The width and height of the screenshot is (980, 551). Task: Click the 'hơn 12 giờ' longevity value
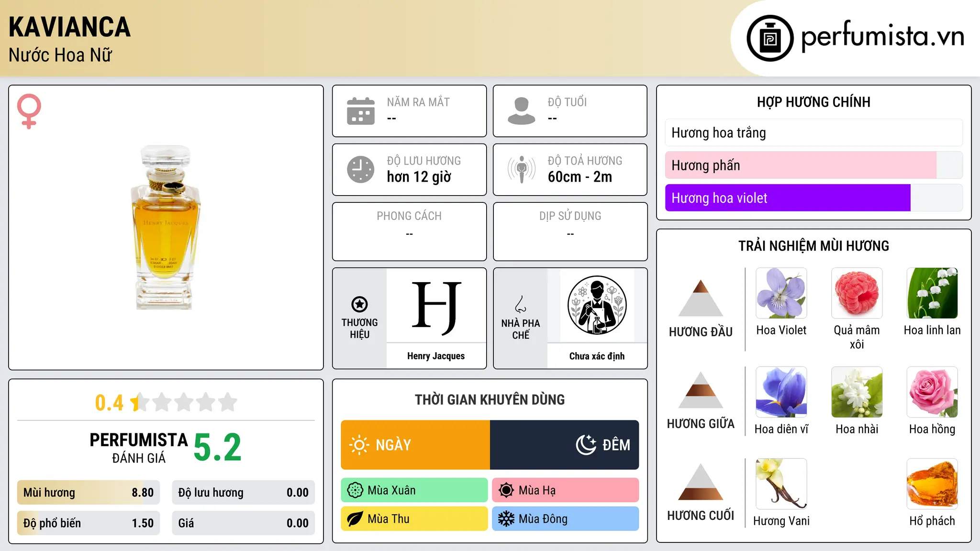pyautogui.click(x=419, y=177)
